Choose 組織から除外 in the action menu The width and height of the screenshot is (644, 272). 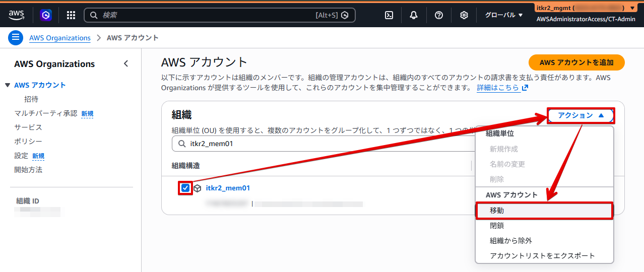pos(544,241)
